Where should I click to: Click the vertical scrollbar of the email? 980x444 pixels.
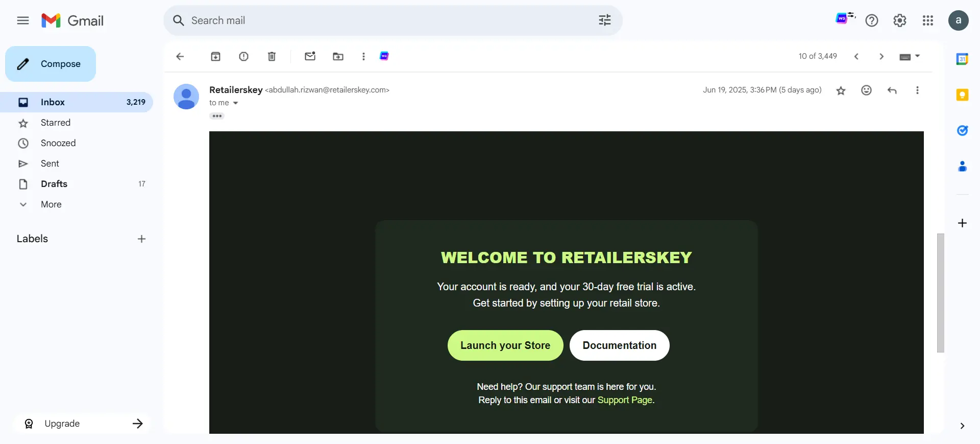(940, 293)
